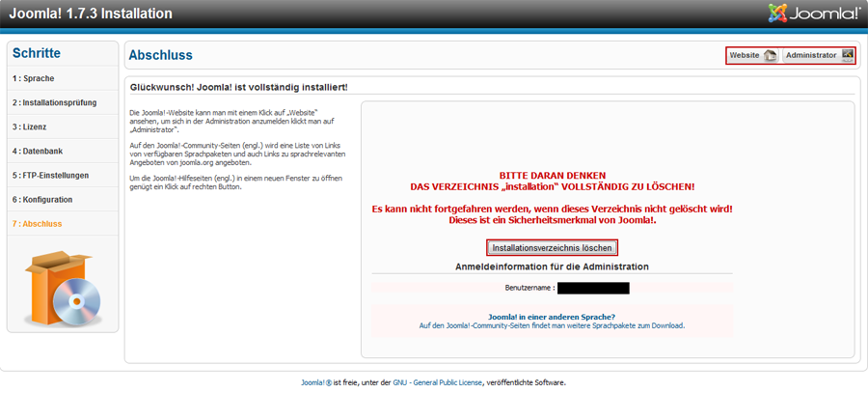The width and height of the screenshot is (868, 393).
Task: Click the installation box with CD image
Action: tap(63, 288)
